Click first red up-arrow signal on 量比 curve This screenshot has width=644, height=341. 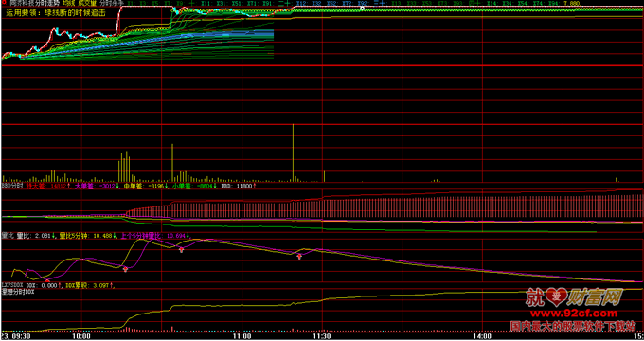click(x=125, y=269)
